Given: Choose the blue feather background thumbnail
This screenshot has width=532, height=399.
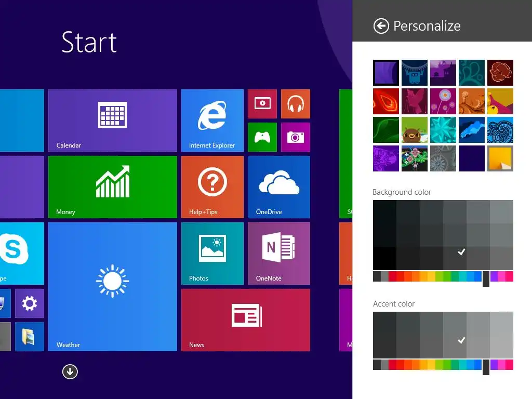Looking at the screenshot, I should click(472, 130).
